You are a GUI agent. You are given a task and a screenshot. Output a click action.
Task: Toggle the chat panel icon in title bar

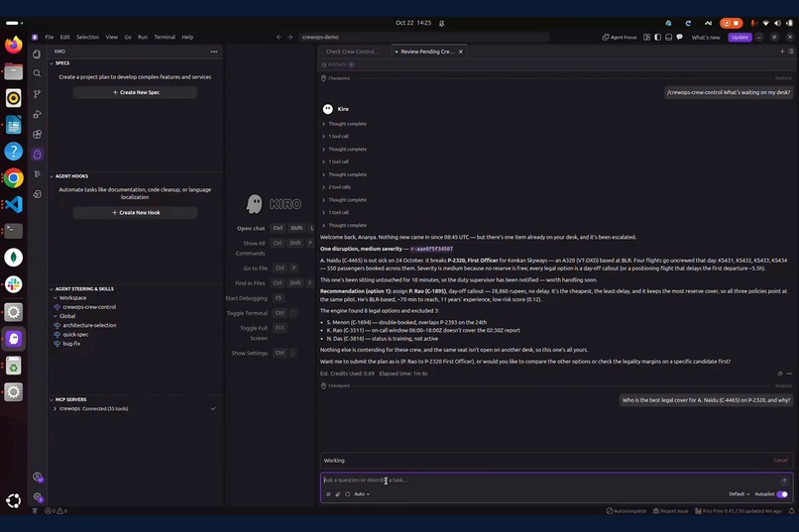pyautogui.click(x=679, y=38)
